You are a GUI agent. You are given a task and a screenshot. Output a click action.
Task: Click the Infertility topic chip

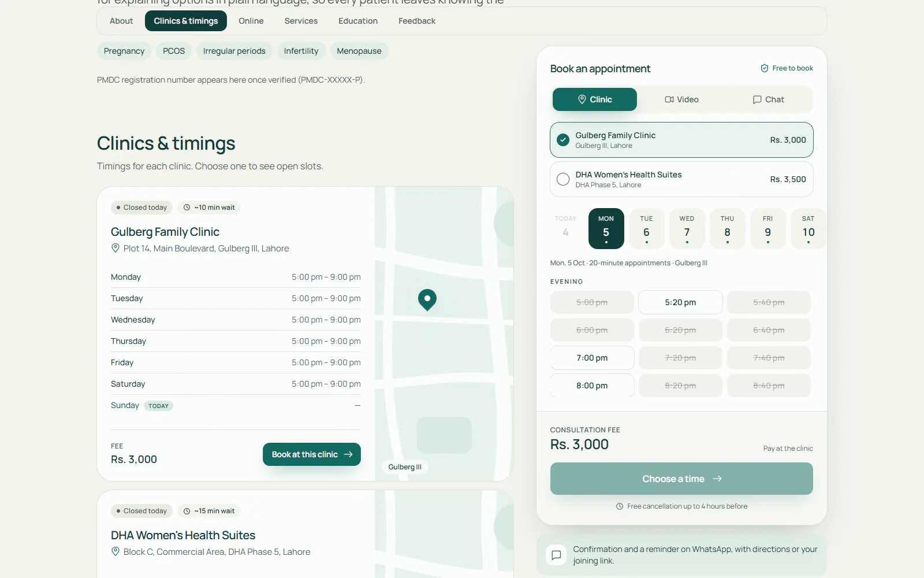pos(301,51)
